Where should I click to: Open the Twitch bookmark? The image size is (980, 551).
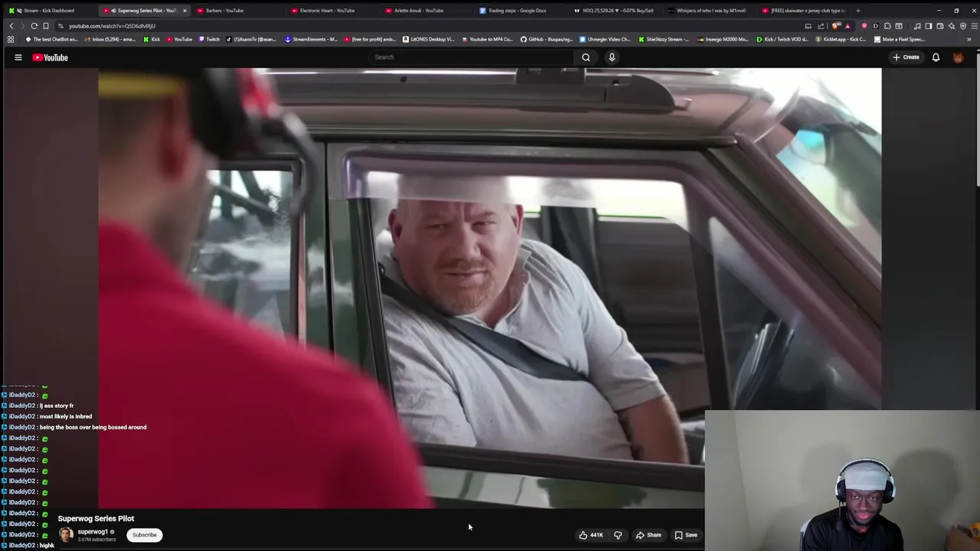[x=208, y=39]
